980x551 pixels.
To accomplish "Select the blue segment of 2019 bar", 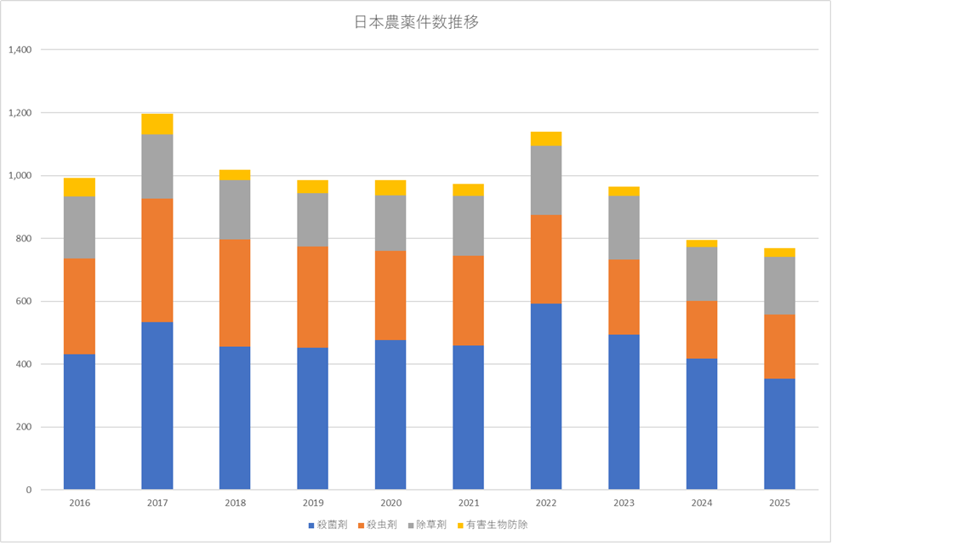I will coord(312,418).
